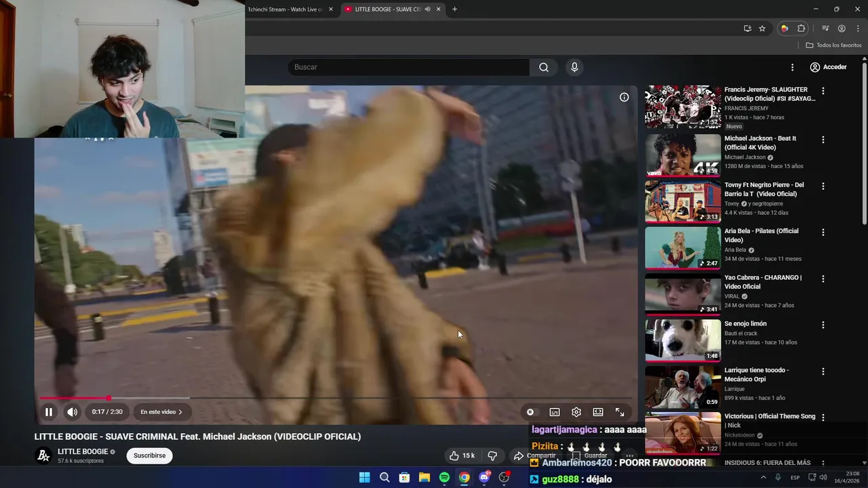Open a new browser tab

click(454, 9)
